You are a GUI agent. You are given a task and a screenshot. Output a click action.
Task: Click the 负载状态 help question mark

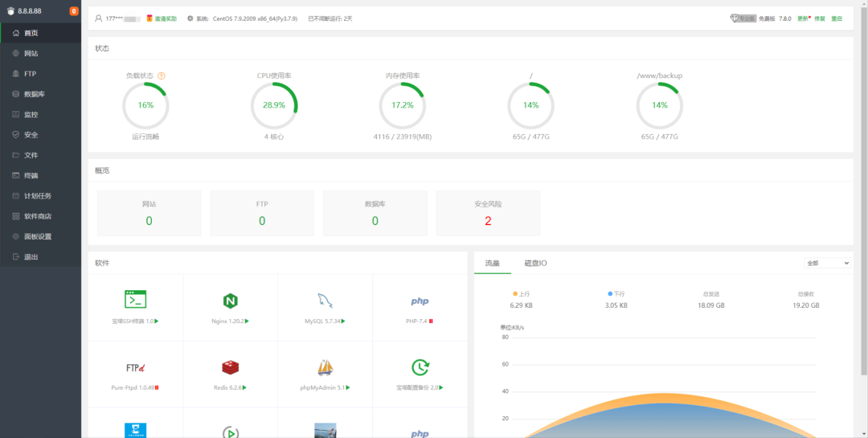[162, 76]
